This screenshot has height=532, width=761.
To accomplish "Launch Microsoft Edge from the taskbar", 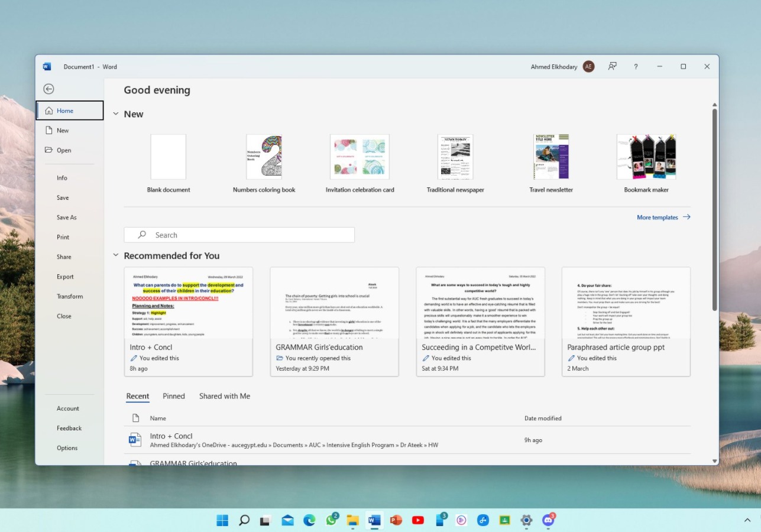I will [x=309, y=520].
